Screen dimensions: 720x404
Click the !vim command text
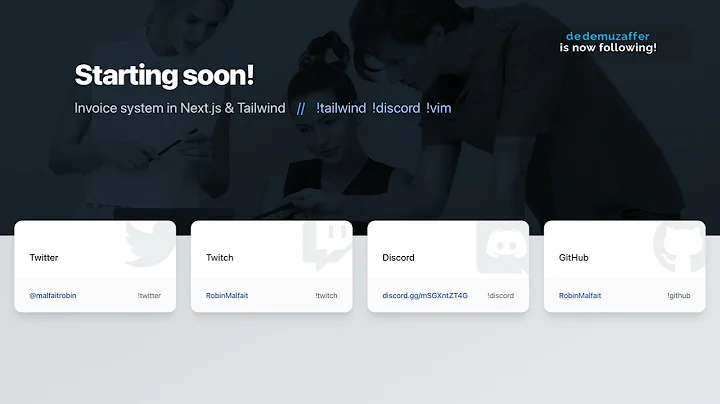[439, 108]
